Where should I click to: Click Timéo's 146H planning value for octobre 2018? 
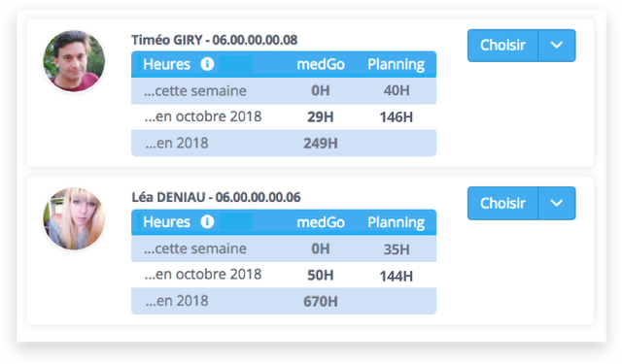[x=396, y=117]
